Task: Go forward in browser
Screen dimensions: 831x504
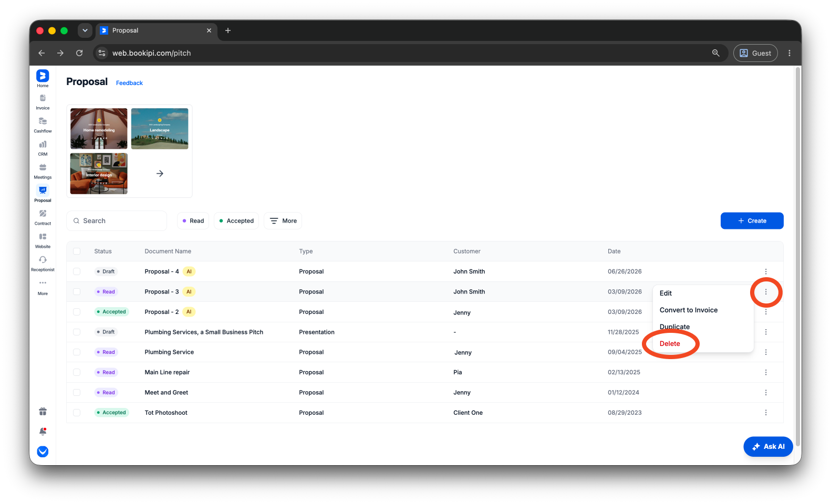Action: (x=60, y=53)
